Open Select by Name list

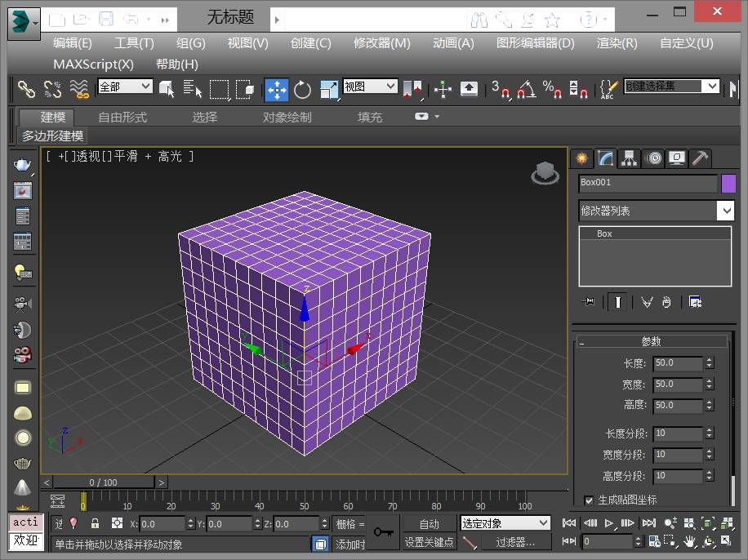coord(192,89)
